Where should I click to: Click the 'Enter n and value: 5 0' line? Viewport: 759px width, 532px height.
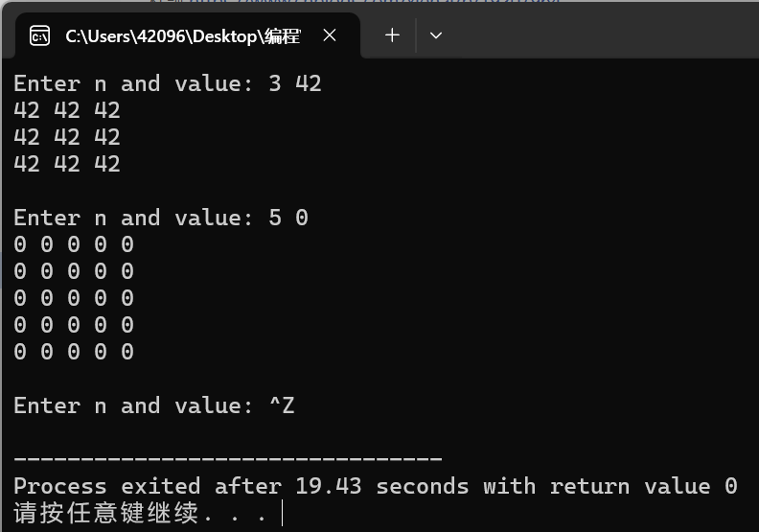point(161,218)
